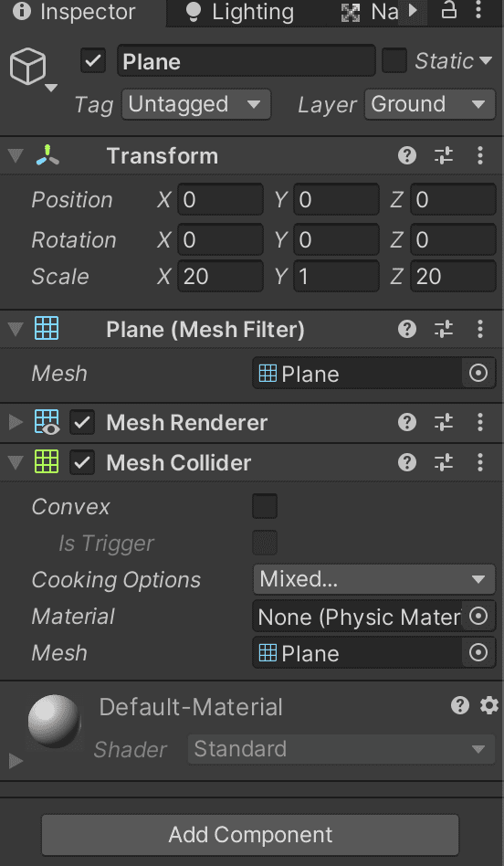Viewport: 504px width, 866px height.
Task: Click Mesh Filter object picker circle
Action: 478,374
